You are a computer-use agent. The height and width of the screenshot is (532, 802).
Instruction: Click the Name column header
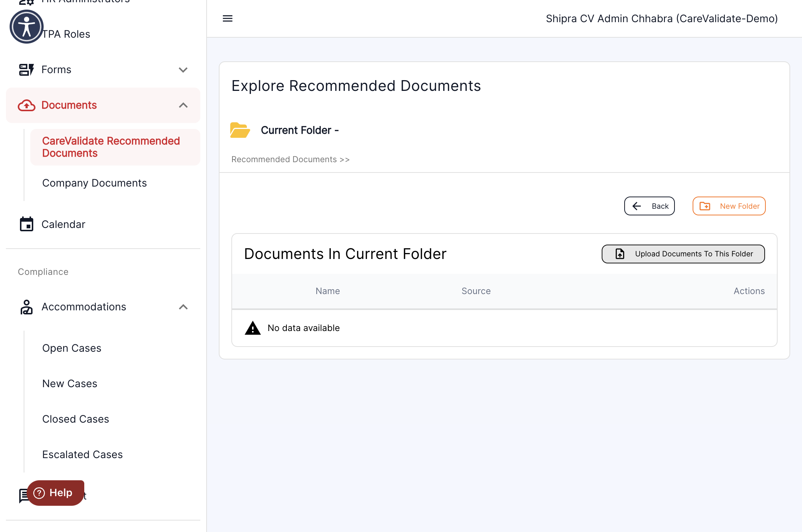(x=328, y=291)
